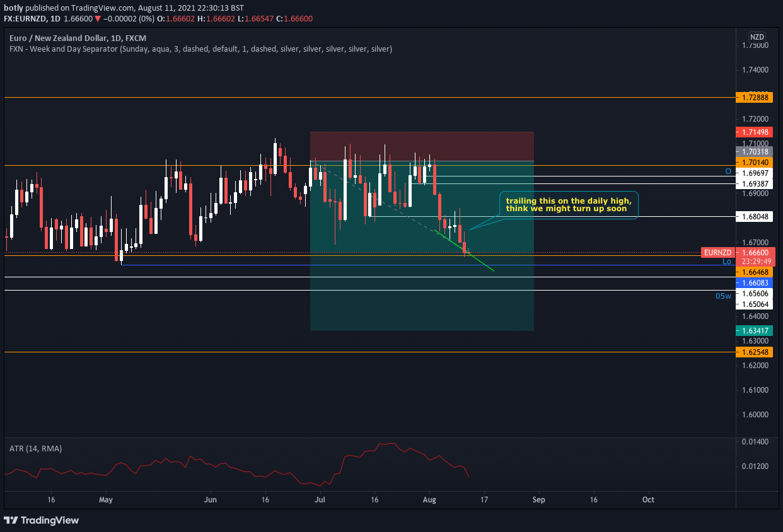Click the FX:EURNZD symbol text in the header
The height and width of the screenshot is (532, 783).
click(x=26, y=19)
